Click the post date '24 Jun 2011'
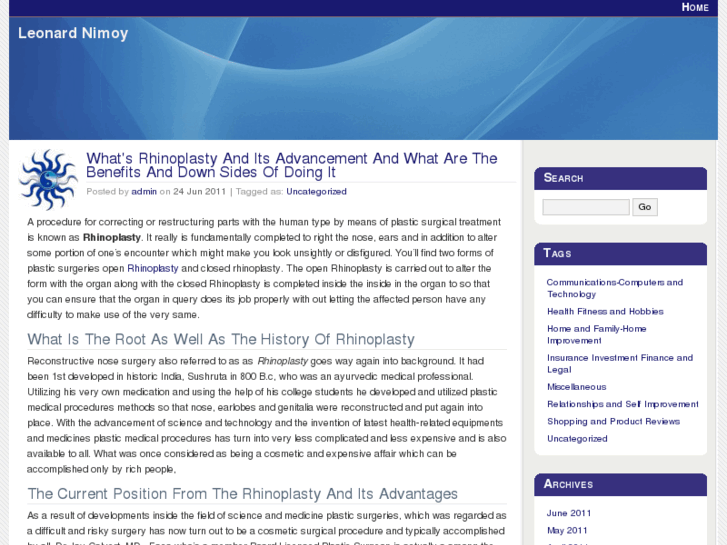Image resolution: width=727 pixels, height=545 pixels. pyautogui.click(x=199, y=192)
